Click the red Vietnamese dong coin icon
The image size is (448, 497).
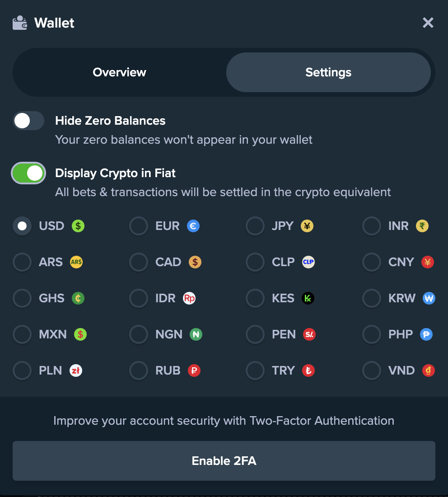(429, 370)
